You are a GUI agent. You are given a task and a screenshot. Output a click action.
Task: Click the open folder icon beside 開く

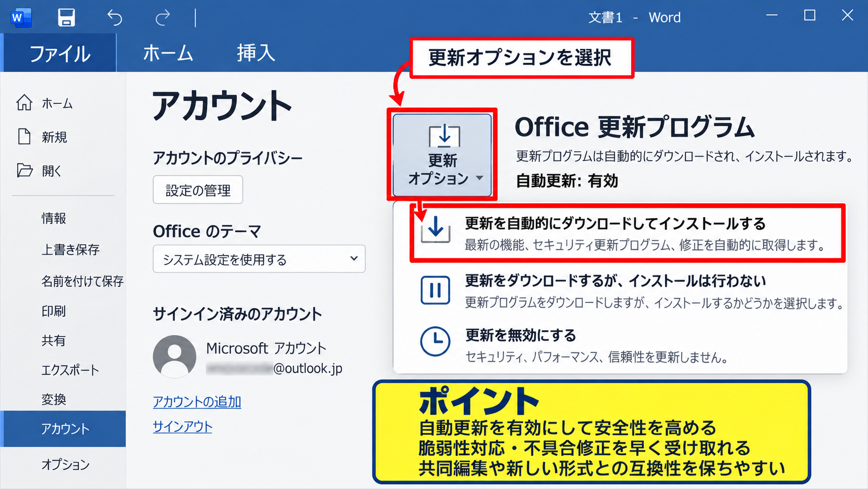click(24, 170)
